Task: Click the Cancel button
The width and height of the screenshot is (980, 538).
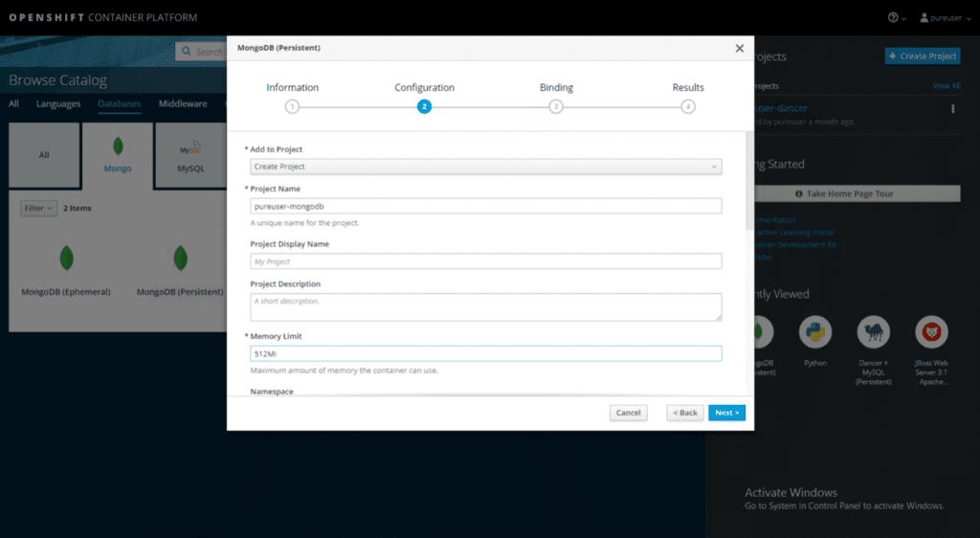Action: pos(628,413)
